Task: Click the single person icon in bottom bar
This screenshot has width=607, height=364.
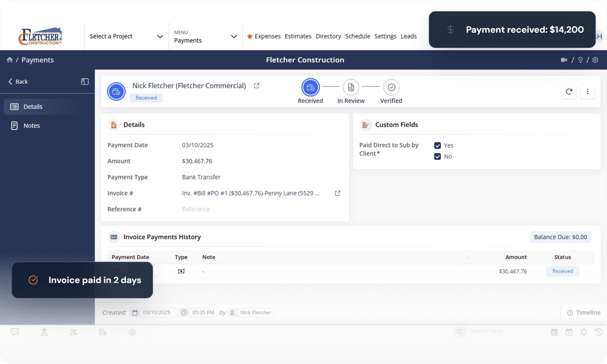Action: [x=44, y=332]
